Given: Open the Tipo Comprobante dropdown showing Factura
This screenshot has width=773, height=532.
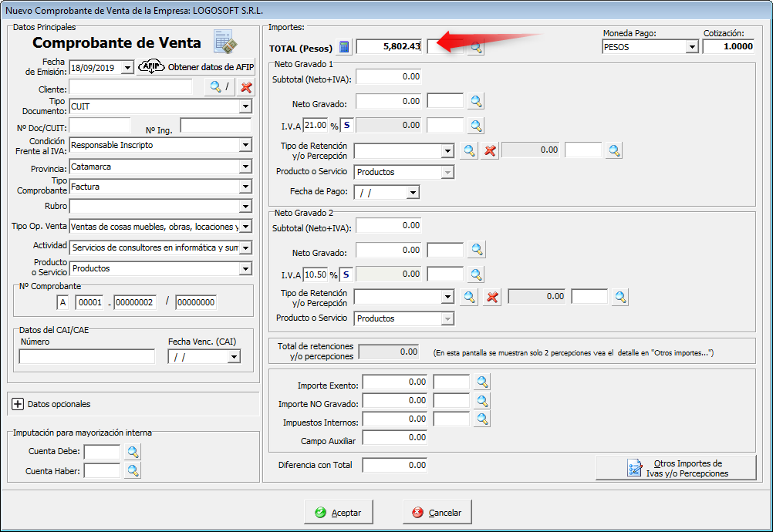Looking at the screenshot, I should (245, 187).
